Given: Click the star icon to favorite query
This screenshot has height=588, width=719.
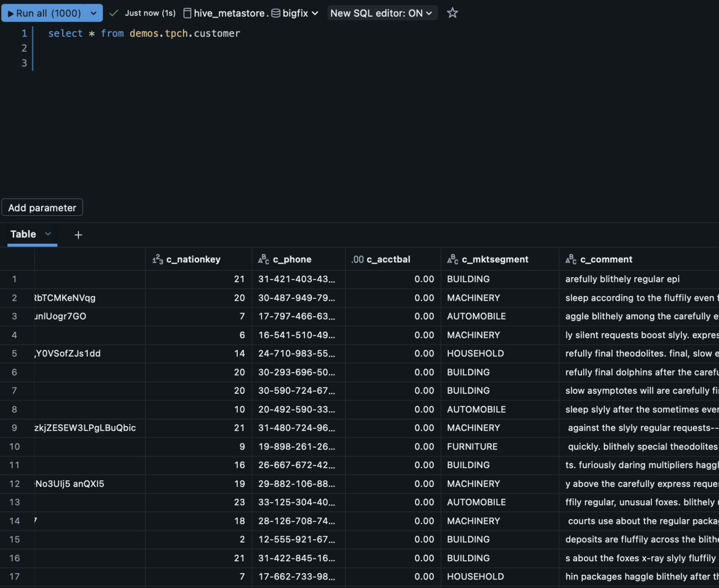Looking at the screenshot, I should [452, 13].
